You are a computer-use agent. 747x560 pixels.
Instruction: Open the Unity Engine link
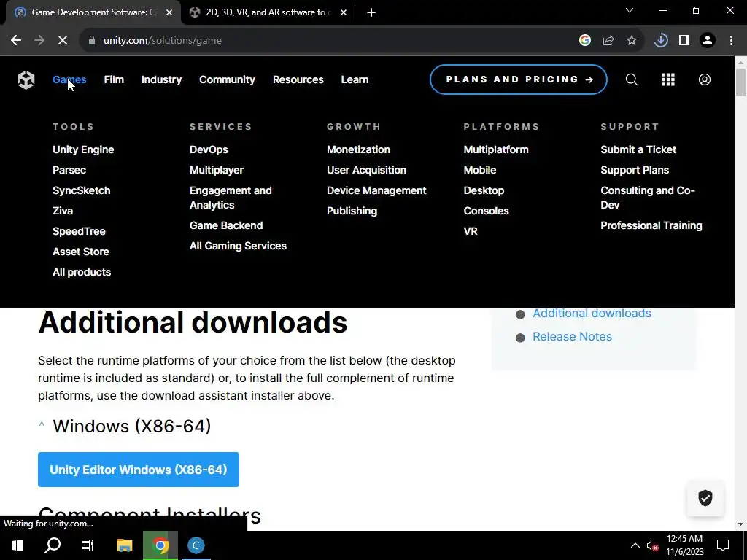tap(83, 149)
